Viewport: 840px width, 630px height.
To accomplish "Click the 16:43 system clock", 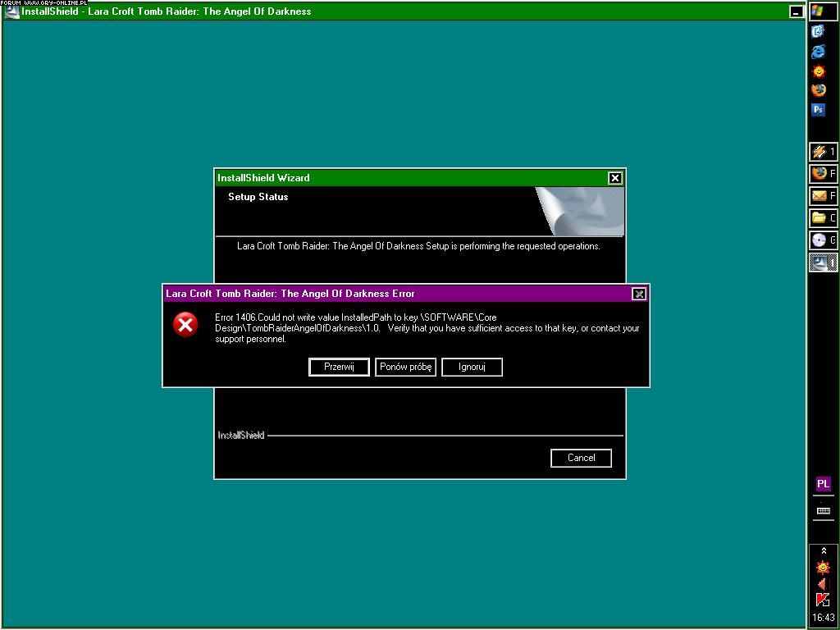I will coord(824,618).
